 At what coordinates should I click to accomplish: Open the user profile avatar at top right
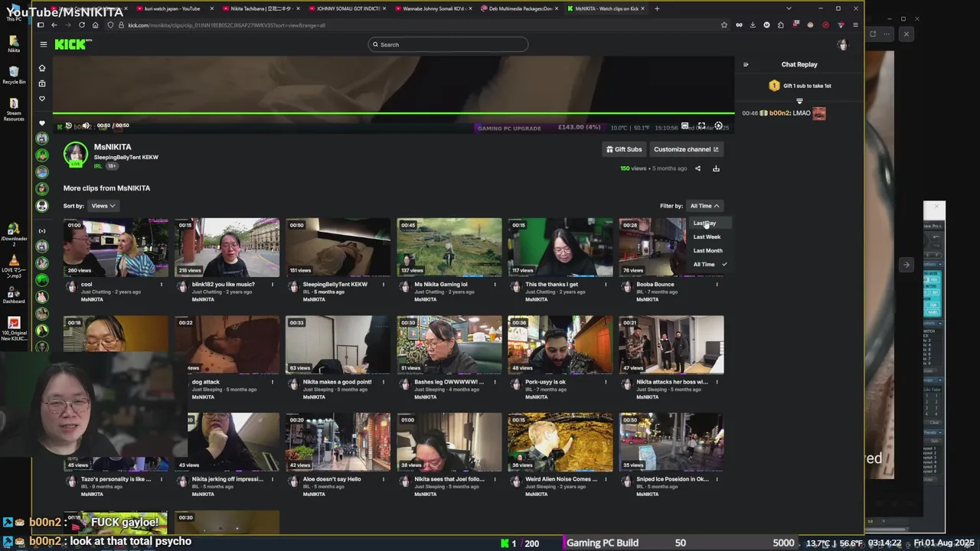[843, 44]
